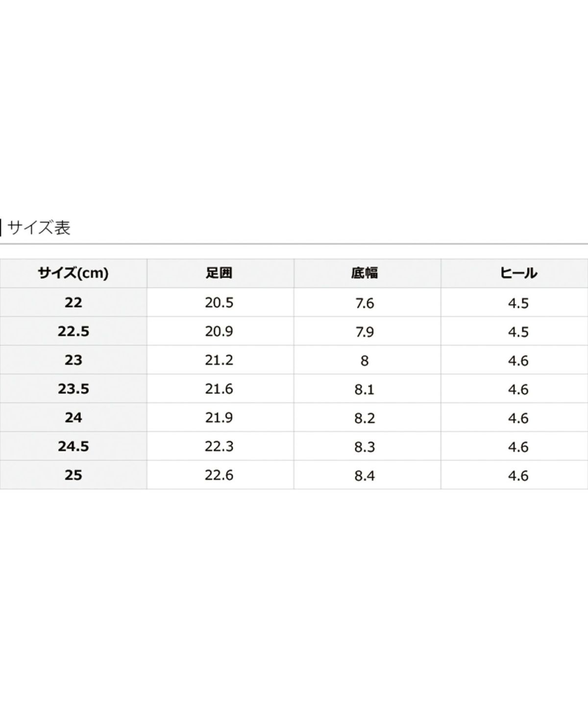
Task: Click the サイズ表 heading text
Action: (39, 228)
